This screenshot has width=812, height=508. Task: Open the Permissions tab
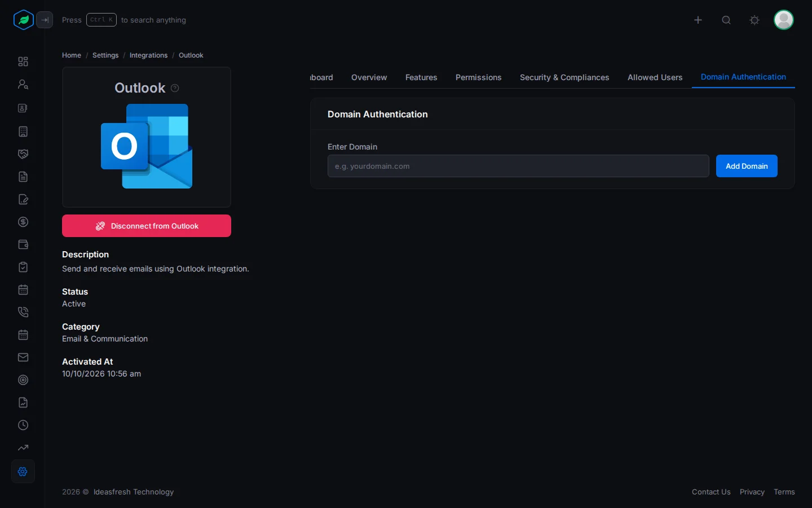click(478, 77)
